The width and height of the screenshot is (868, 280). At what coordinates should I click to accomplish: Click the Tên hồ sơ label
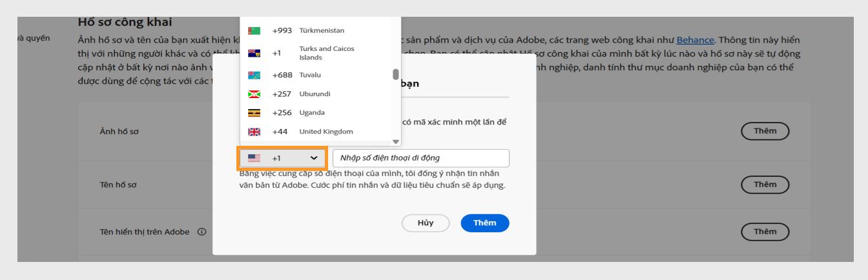[x=118, y=185]
